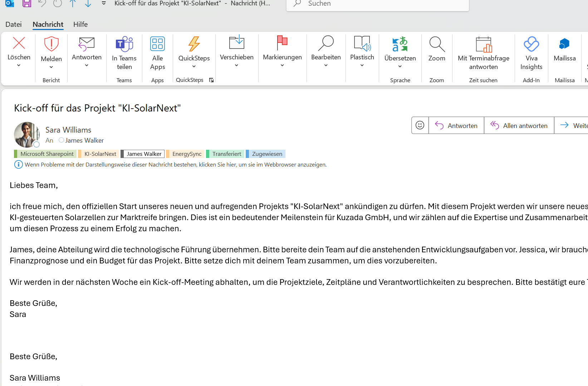The height and width of the screenshot is (386, 588).
Task: Click the save disk icon in title bar
Action: tap(27, 4)
